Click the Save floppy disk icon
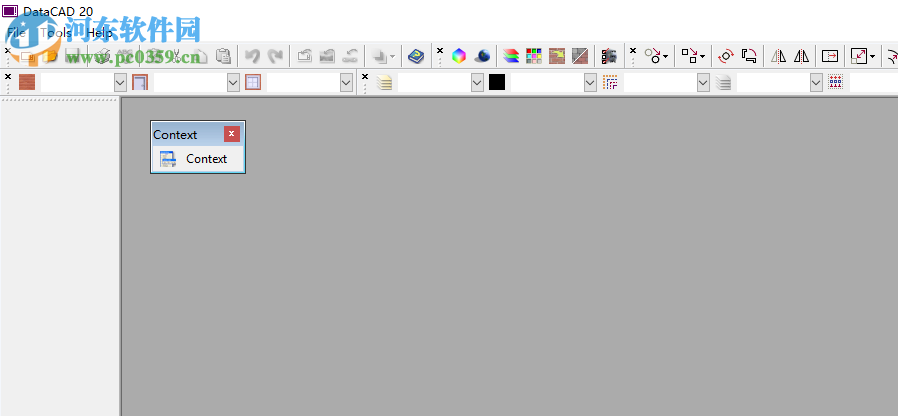This screenshot has width=898, height=416. tap(73, 56)
